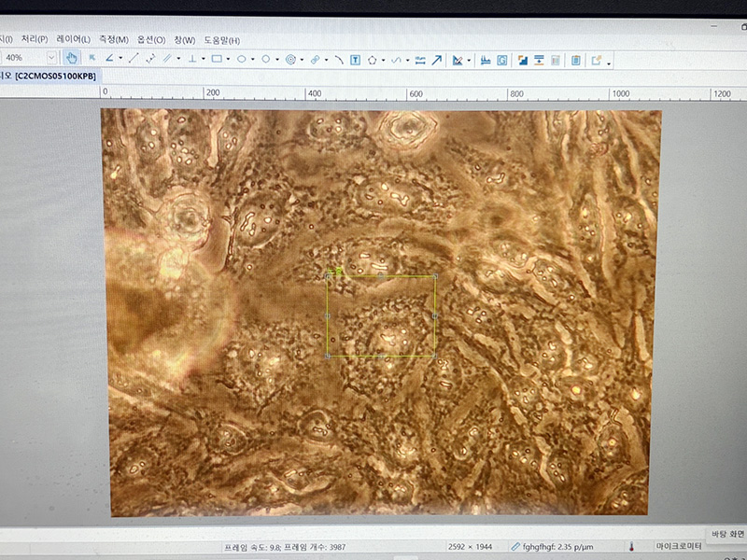The image size is (747, 560).
Task: Select the ellipse measurement tool
Action: tap(241, 59)
